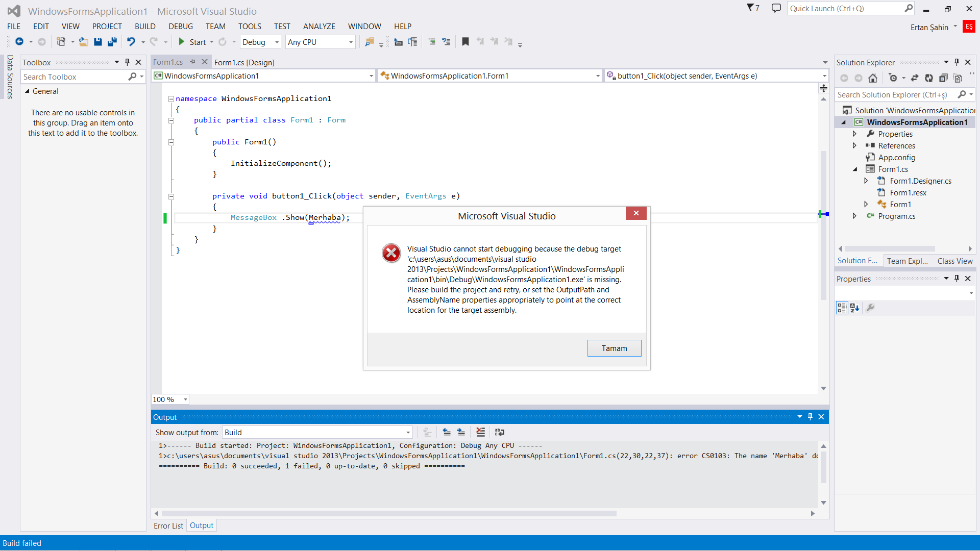Image resolution: width=980 pixels, height=551 pixels.
Task: Switch to the Error List tab
Action: [x=168, y=525]
